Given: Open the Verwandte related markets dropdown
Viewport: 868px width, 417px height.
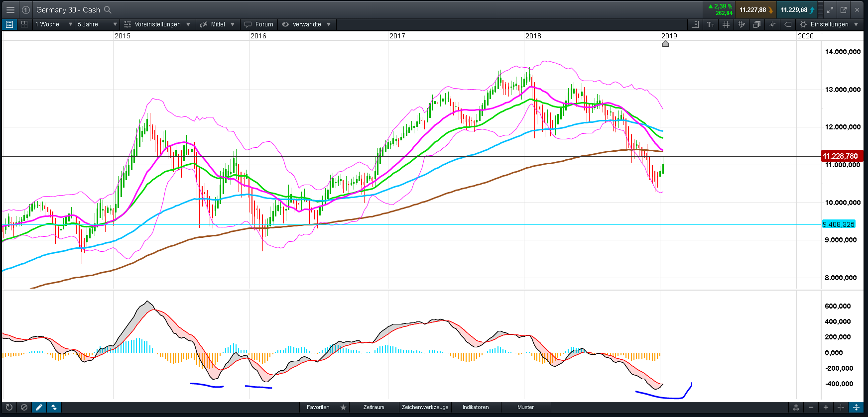Looking at the screenshot, I should [x=306, y=24].
